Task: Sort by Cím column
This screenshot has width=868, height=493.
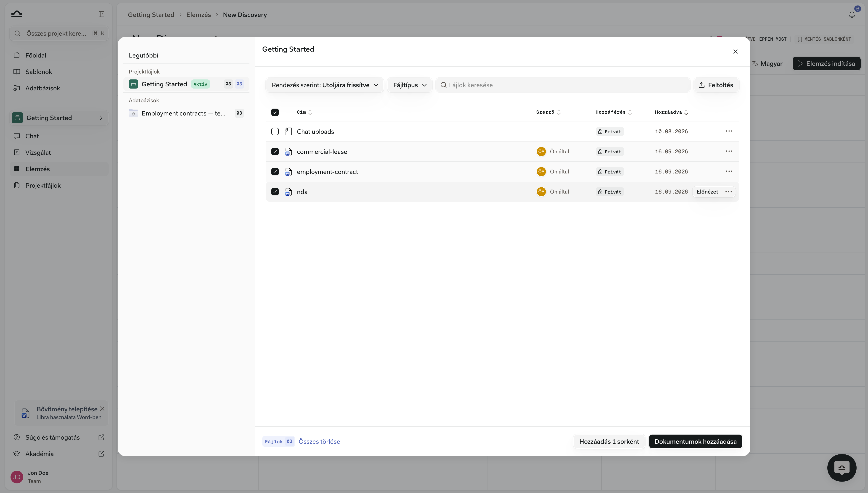Action: coord(304,112)
